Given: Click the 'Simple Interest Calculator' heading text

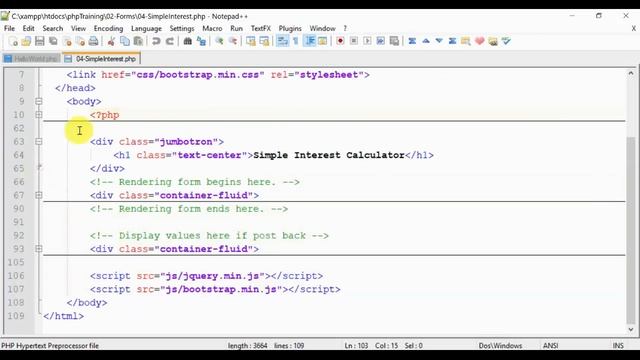Looking at the screenshot, I should pos(329,155).
